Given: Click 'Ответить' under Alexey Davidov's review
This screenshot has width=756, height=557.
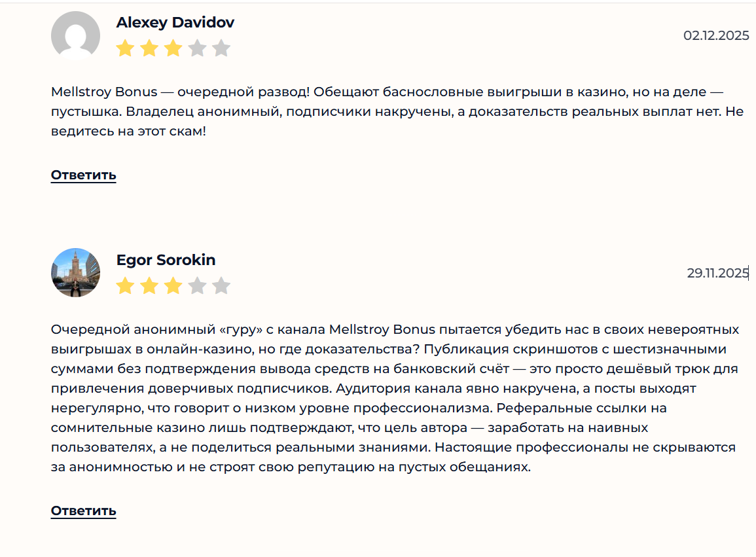Looking at the screenshot, I should pos(83,175).
